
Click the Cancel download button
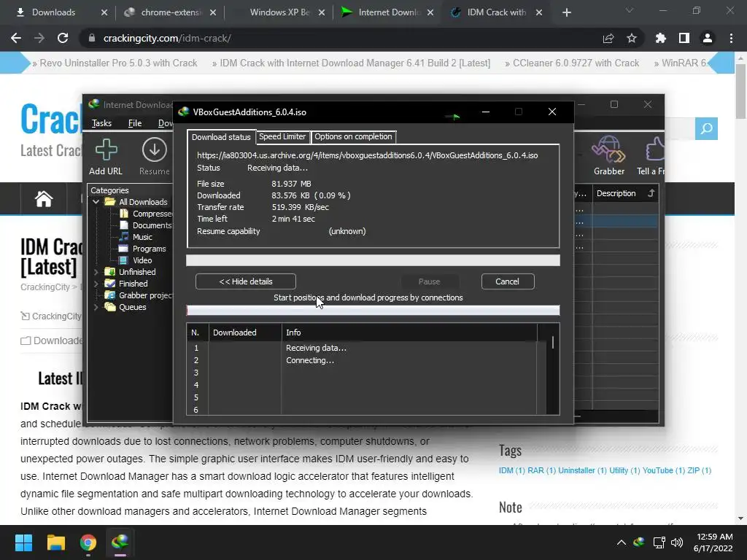(508, 281)
